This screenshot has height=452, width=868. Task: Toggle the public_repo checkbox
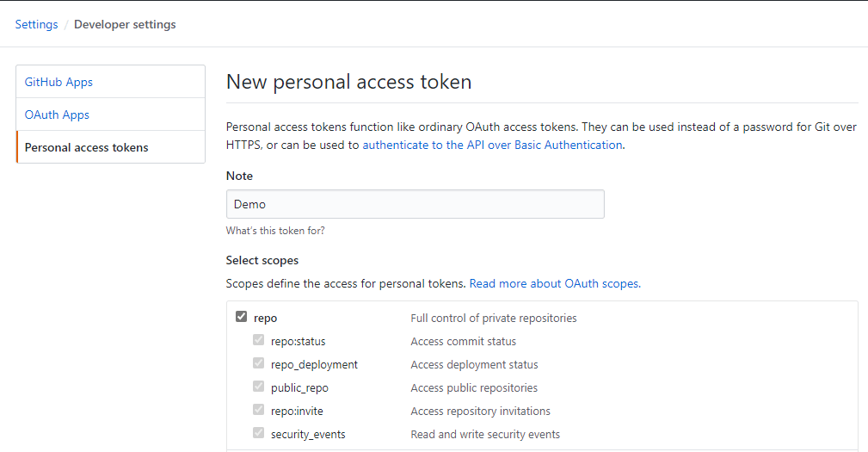(x=258, y=387)
